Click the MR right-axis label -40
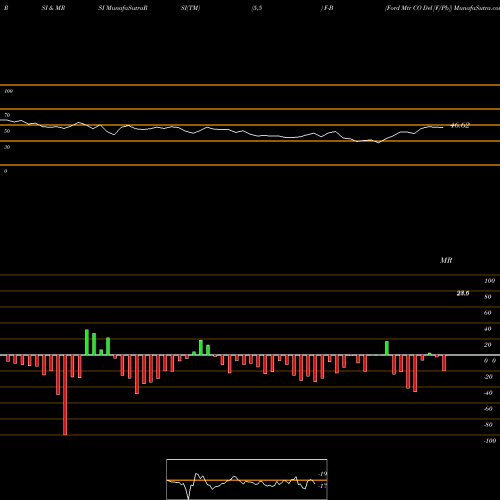The height and width of the screenshot is (500, 500). point(488,393)
